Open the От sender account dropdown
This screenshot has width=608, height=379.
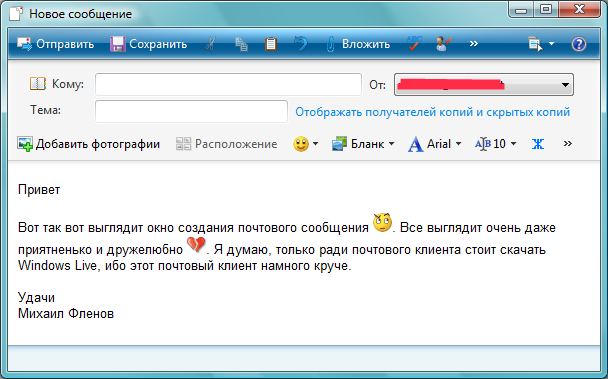click(x=484, y=85)
